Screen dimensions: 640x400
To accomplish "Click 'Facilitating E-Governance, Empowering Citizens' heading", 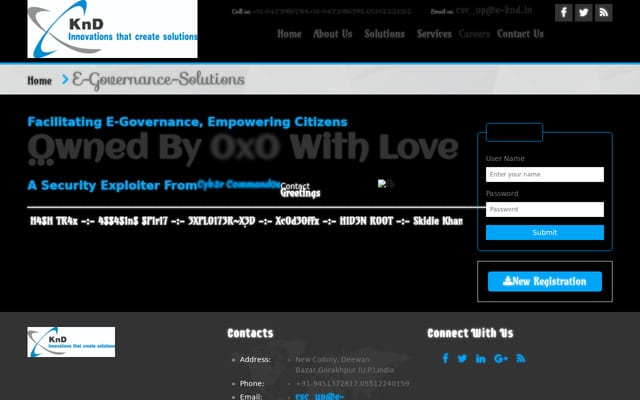I will (x=187, y=122).
